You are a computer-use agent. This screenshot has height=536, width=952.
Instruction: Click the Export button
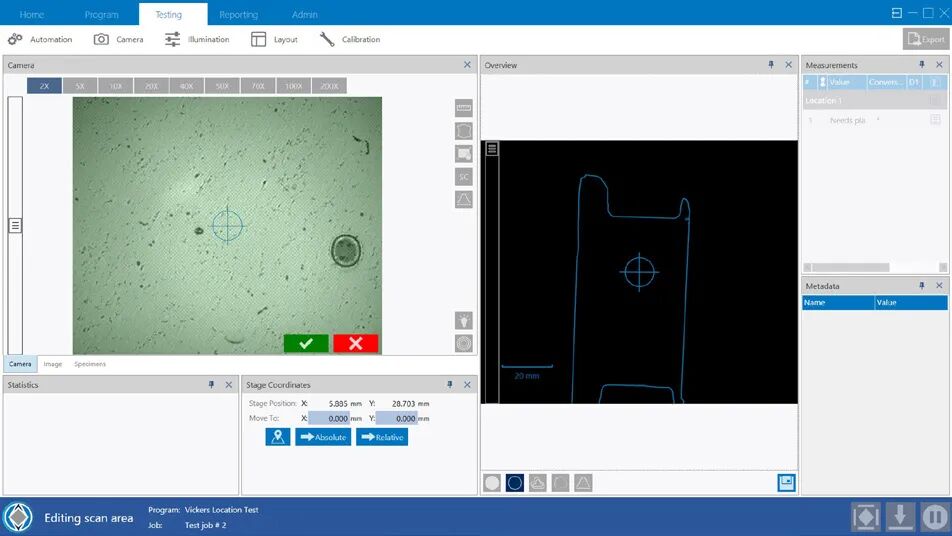(926, 39)
